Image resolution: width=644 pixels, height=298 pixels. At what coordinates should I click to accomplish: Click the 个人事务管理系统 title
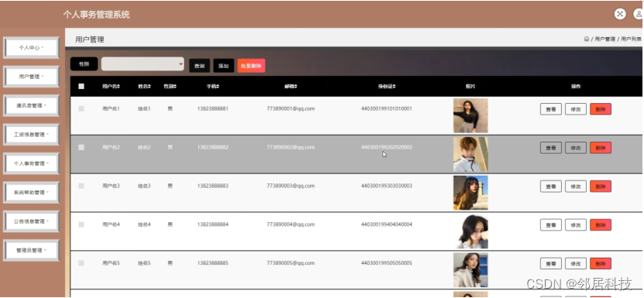97,15
